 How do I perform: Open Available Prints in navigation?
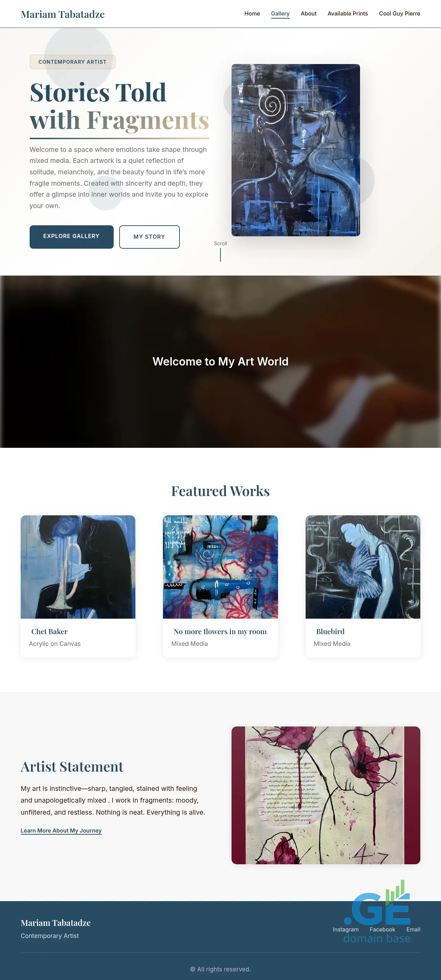click(x=347, y=14)
